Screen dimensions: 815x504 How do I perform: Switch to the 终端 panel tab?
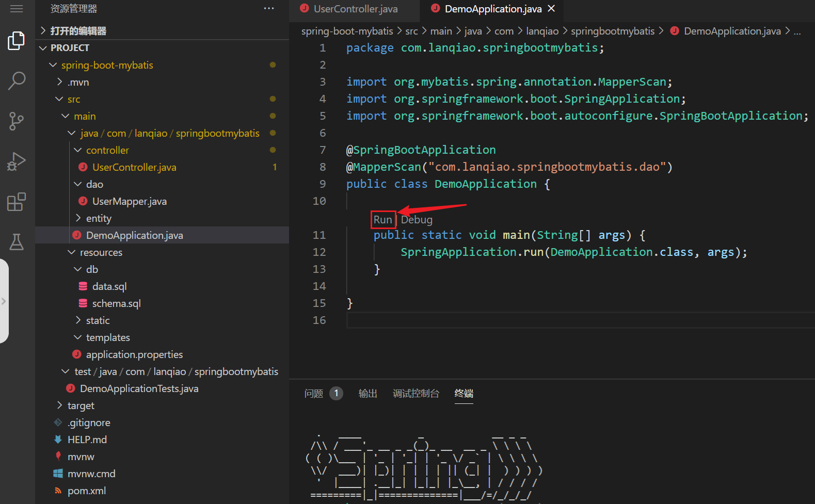pos(464,394)
